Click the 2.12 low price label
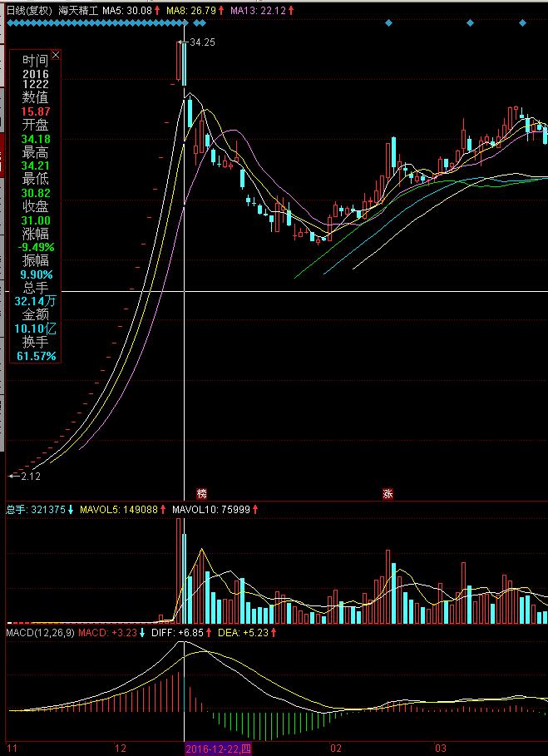 point(31,477)
